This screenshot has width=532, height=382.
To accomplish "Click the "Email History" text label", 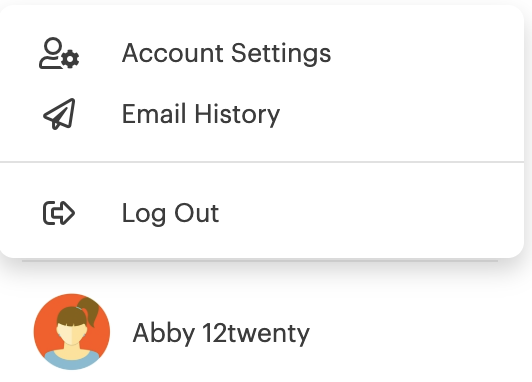I will pos(201,115).
